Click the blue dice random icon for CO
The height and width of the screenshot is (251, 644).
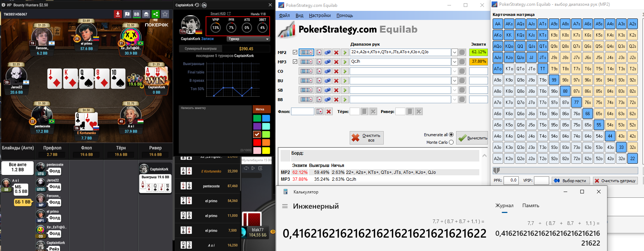(328, 71)
